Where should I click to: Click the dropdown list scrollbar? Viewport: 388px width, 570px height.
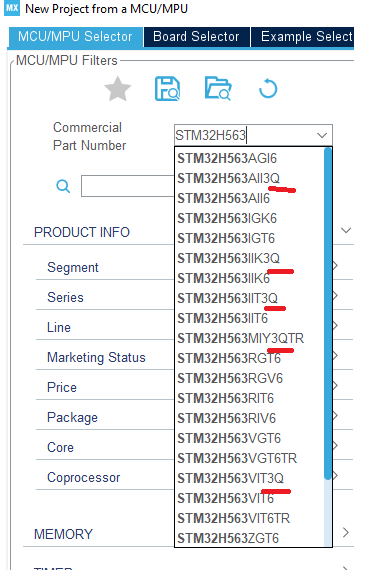328,313
